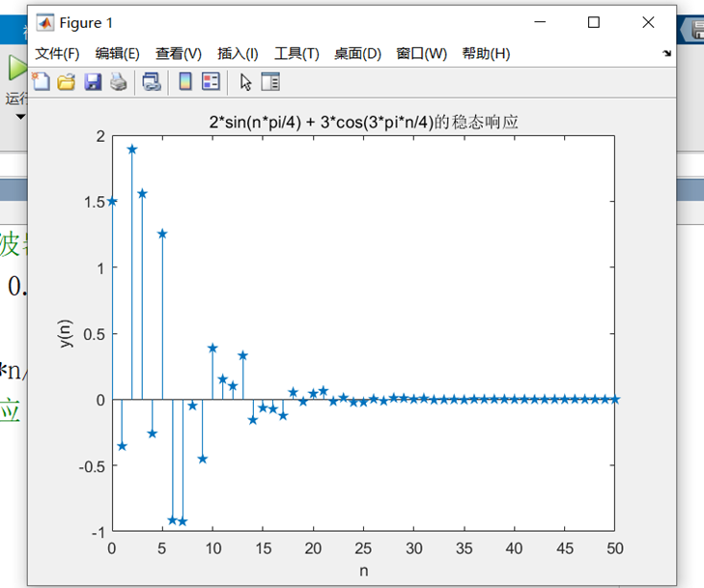Open the 文件(F) menu

[x=58, y=54]
